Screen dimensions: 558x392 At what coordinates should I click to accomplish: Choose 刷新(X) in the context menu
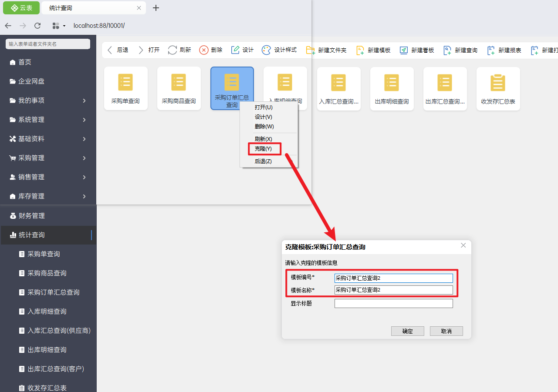[263, 139]
